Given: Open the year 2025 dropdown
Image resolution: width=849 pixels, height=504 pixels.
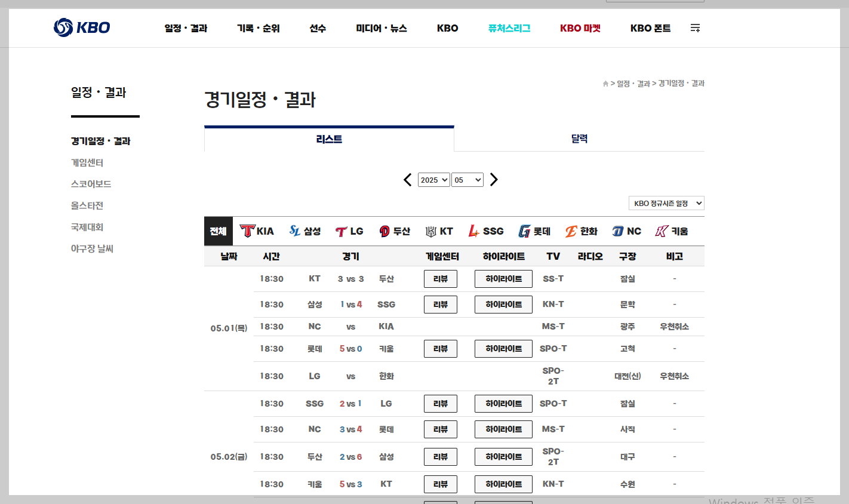Looking at the screenshot, I should [434, 180].
